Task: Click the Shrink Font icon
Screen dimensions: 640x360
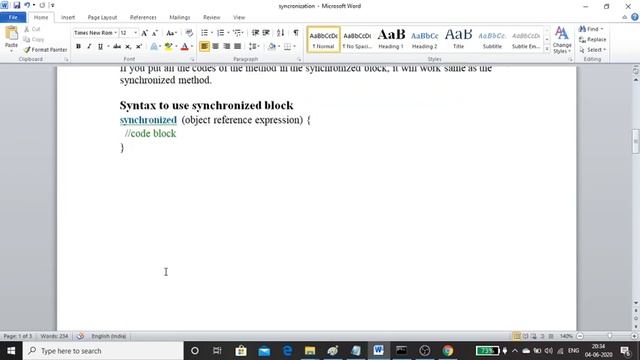Action: pyautogui.click(x=155, y=33)
